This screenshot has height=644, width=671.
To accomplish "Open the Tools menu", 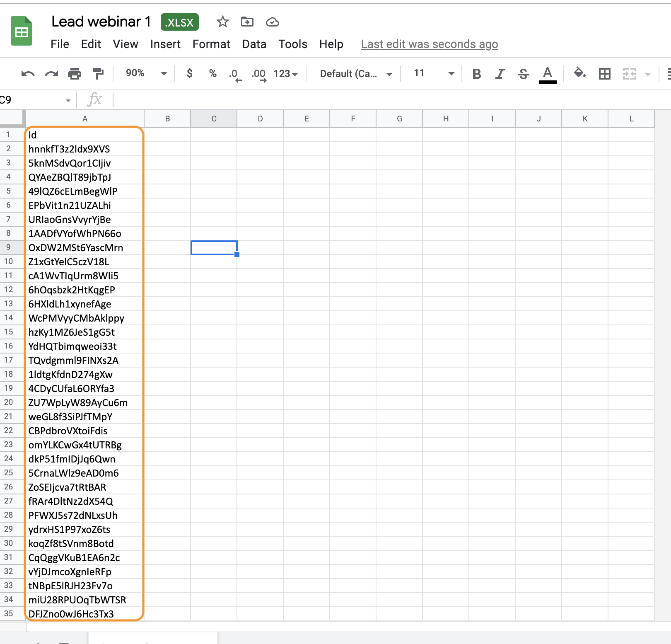I will [x=293, y=44].
